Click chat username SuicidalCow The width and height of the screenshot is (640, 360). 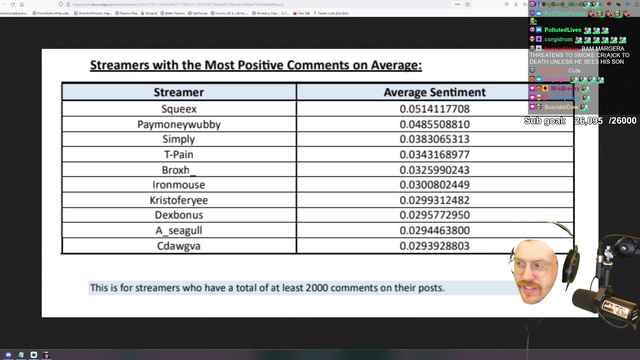coord(561,107)
